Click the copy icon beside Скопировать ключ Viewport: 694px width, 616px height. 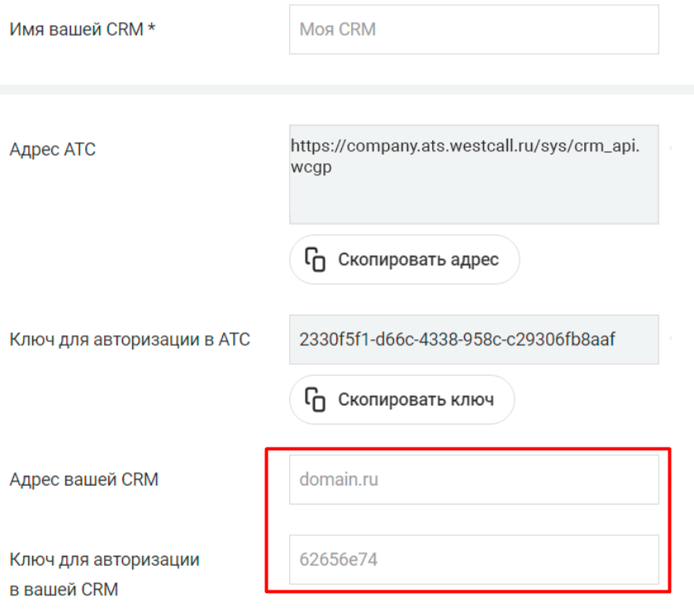[x=315, y=400]
